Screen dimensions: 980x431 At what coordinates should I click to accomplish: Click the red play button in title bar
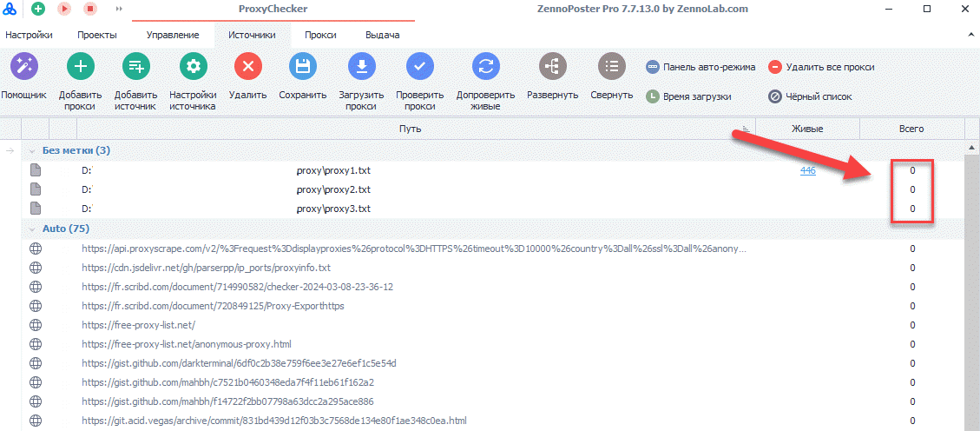coord(63,9)
